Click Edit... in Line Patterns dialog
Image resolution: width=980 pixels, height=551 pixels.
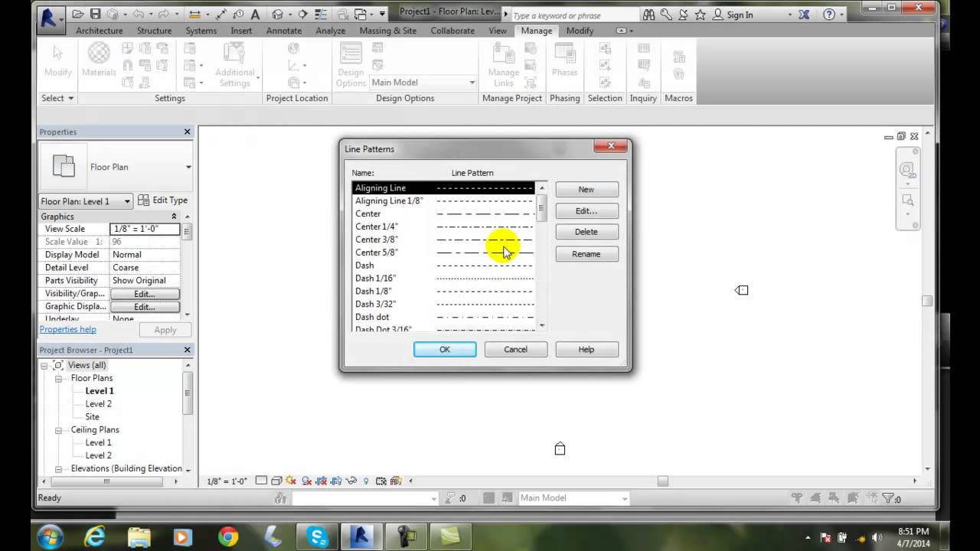tap(586, 210)
